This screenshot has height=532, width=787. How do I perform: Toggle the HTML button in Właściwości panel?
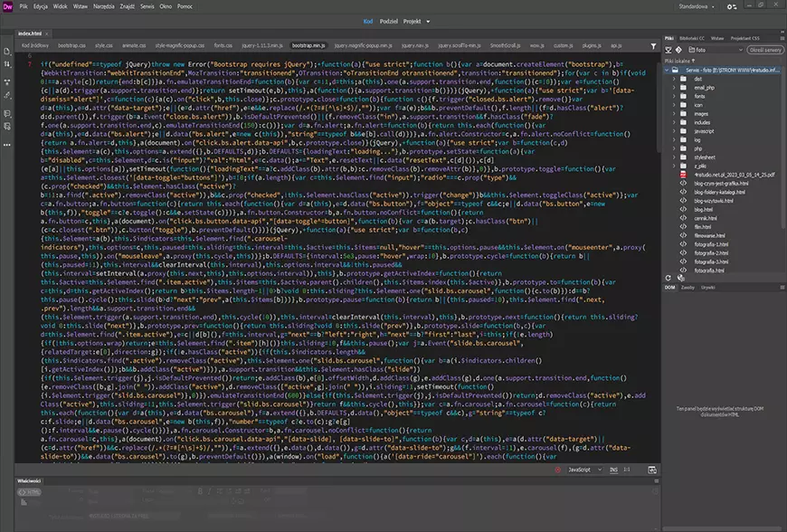coord(30,492)
